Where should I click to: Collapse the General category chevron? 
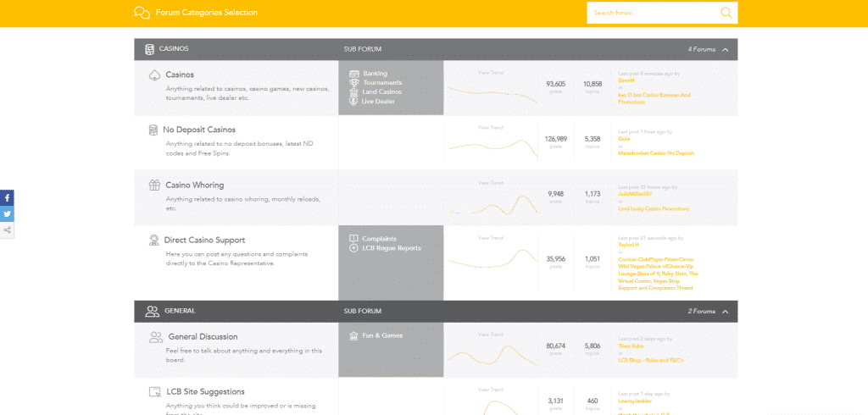pyautogui.click(x=726, y=312)
